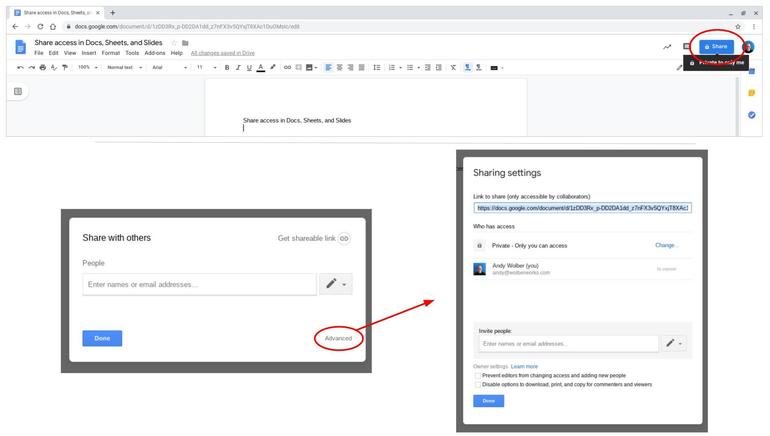
Task: Click the Get shareable link icon
Action: (x=344, y=239)
